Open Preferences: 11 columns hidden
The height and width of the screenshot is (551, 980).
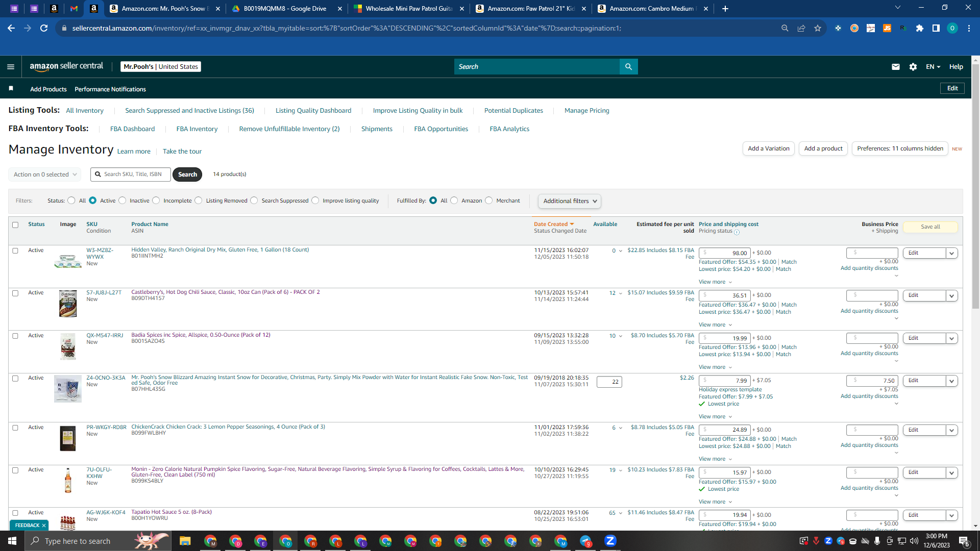coord(900,148)
